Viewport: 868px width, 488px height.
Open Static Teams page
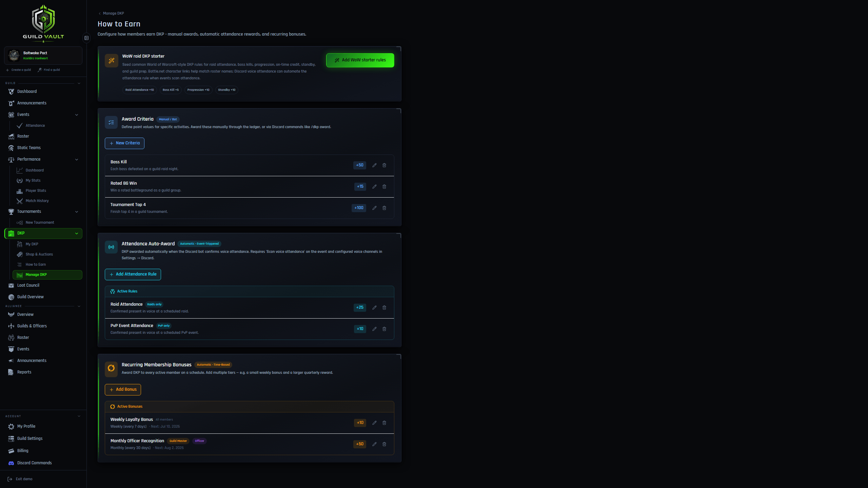coord(43,148)
